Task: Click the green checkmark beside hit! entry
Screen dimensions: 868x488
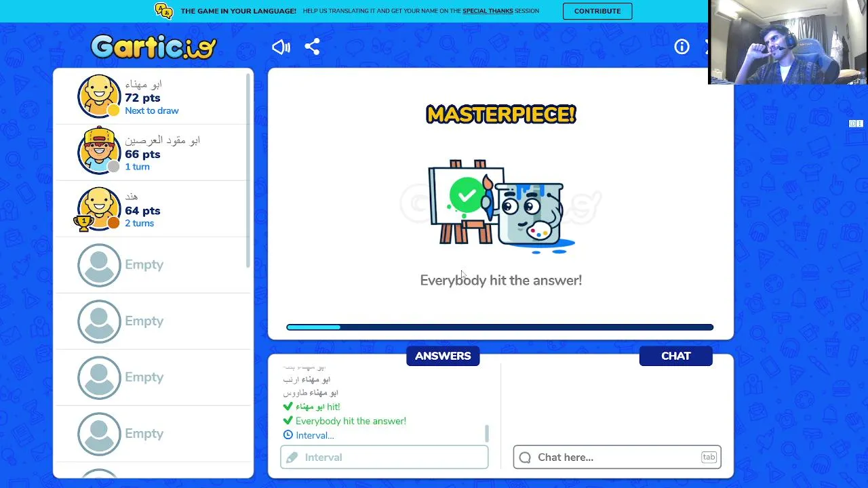Action: tap(288, 407)
